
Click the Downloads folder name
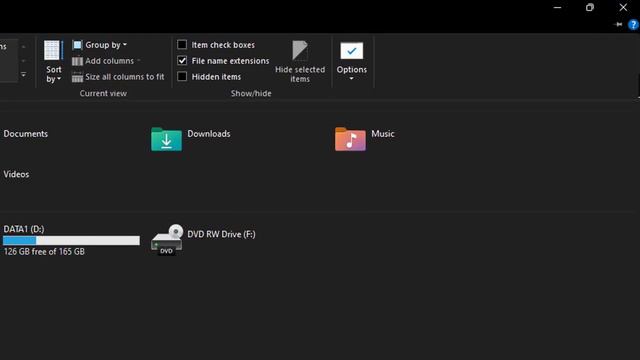point(209,134)
